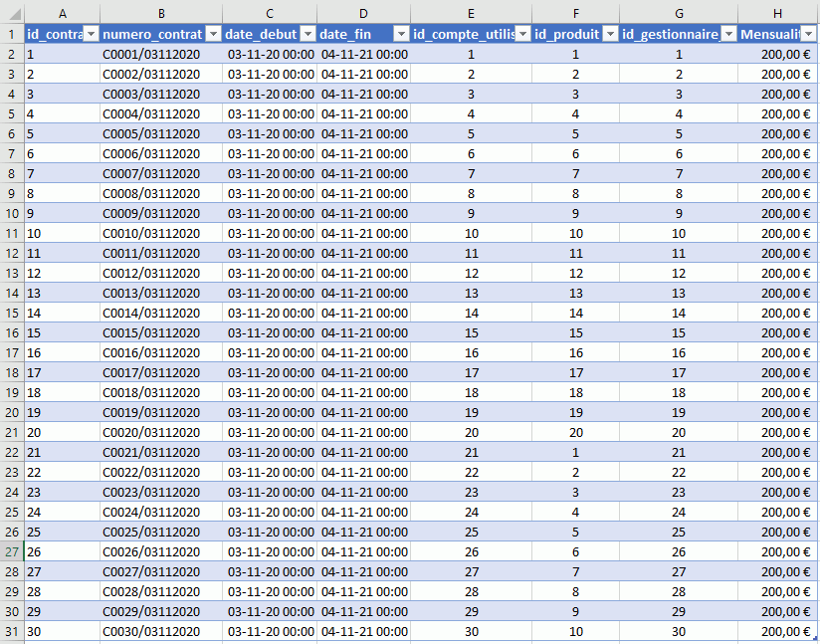This screenshot has height=644, width=820.
Task: Select row 1 header
Action: point(12,35)
